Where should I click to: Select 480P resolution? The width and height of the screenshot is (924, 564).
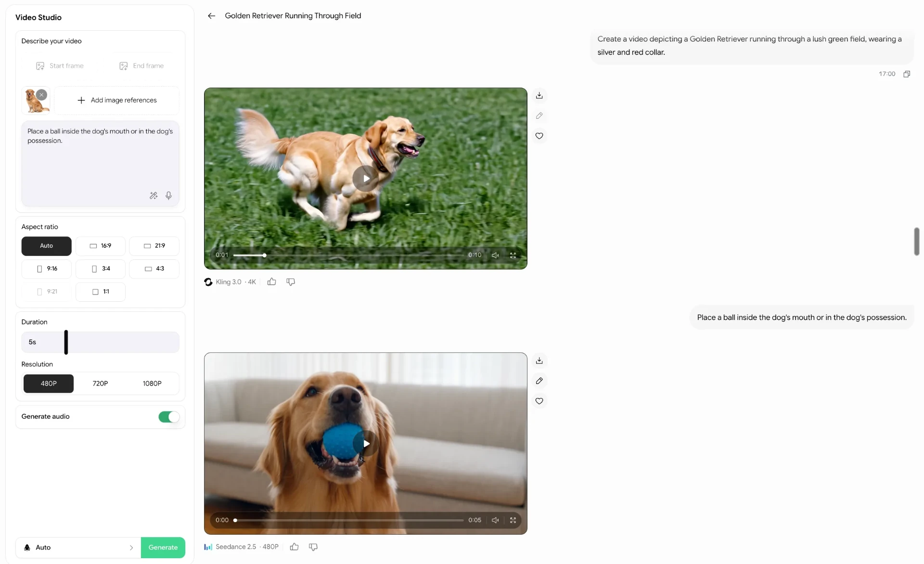point(49,384)
